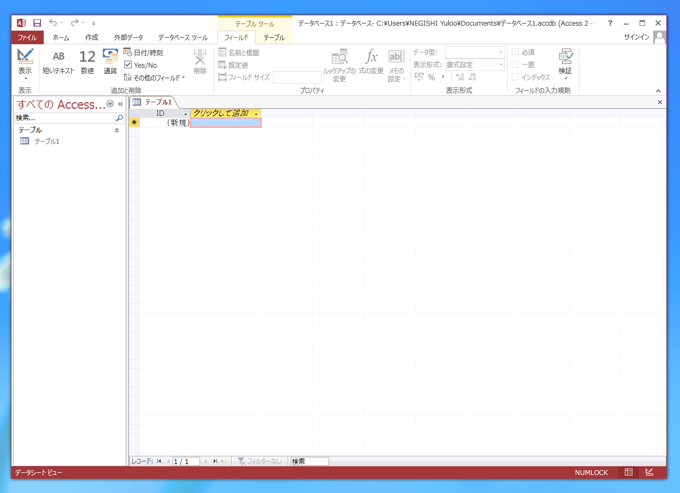Select the テーブル1 document tab

(x=153, y=102)
